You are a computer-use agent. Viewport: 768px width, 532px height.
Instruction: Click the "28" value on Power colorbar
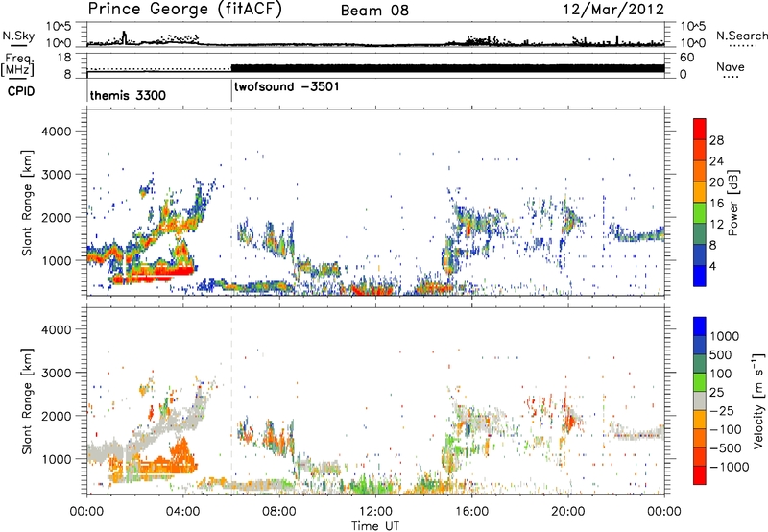pyautogui.click(x=716, y=140)
